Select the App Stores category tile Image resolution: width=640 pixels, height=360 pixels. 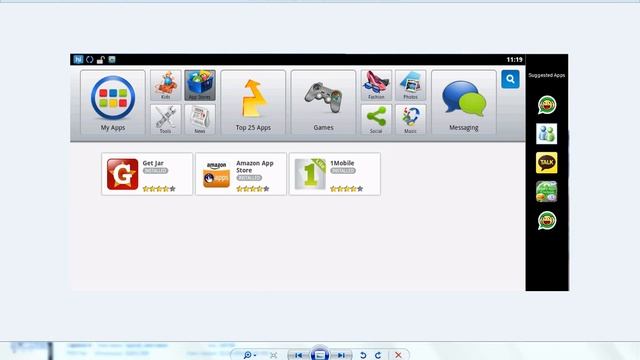point(200,85)
